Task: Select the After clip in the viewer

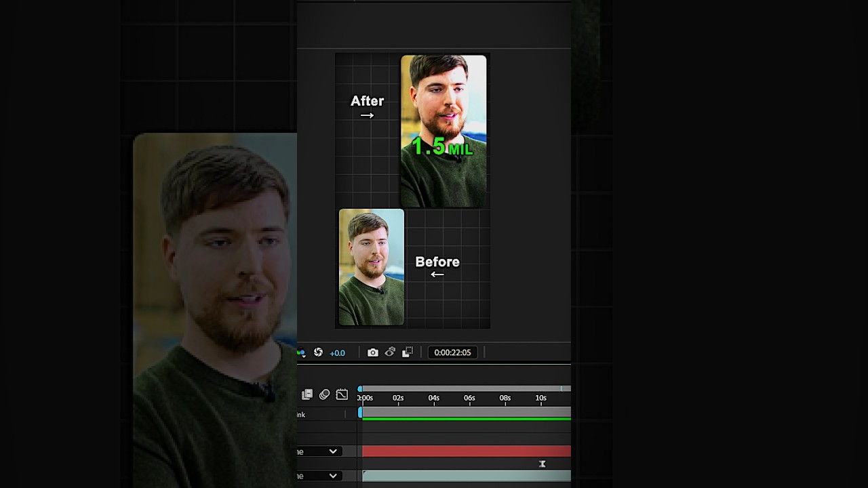Action: coord(443,131)
